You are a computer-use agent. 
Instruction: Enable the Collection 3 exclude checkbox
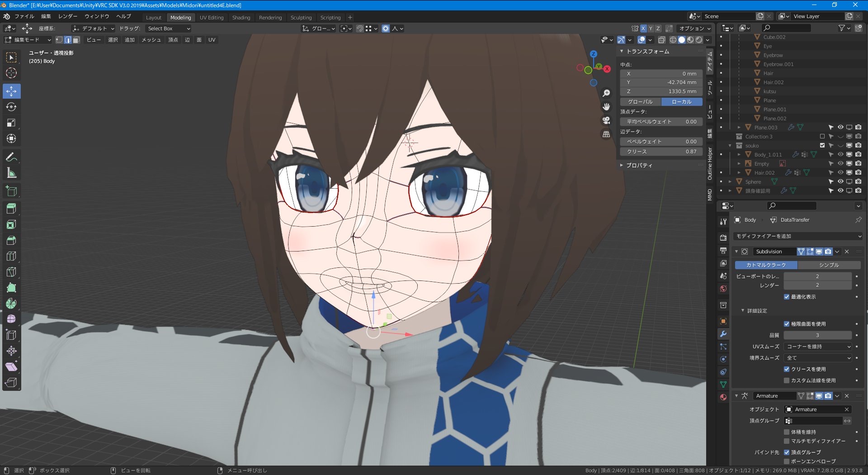(x=822, y=137)
